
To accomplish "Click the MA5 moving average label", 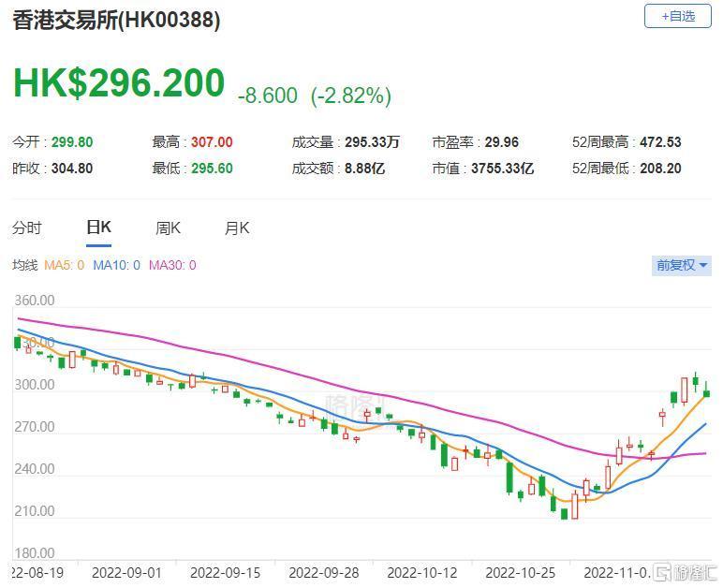I will click(x=64, y=265).
